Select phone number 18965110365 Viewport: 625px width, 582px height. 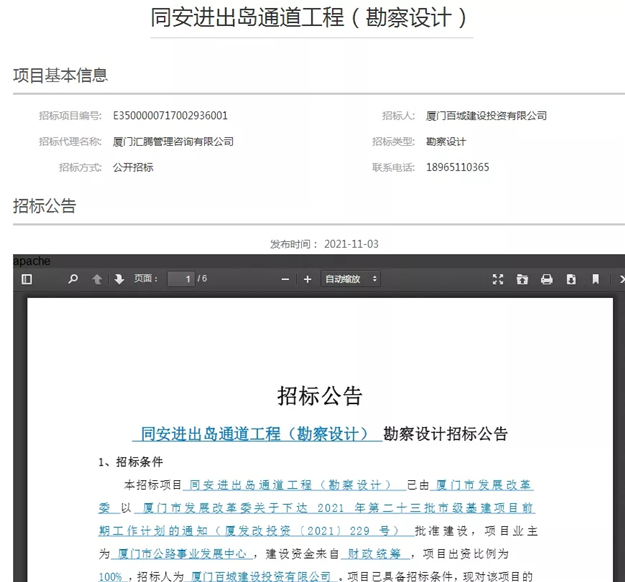click(458, 167)
